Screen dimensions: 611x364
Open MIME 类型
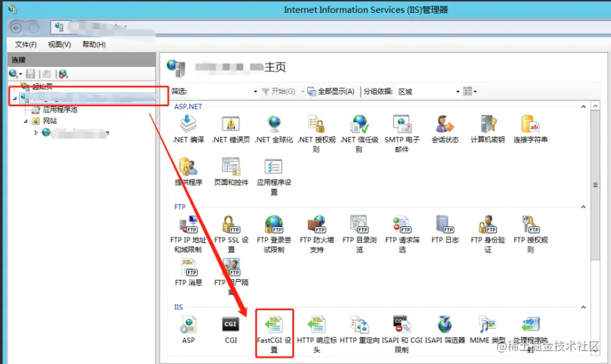point(487,330)
